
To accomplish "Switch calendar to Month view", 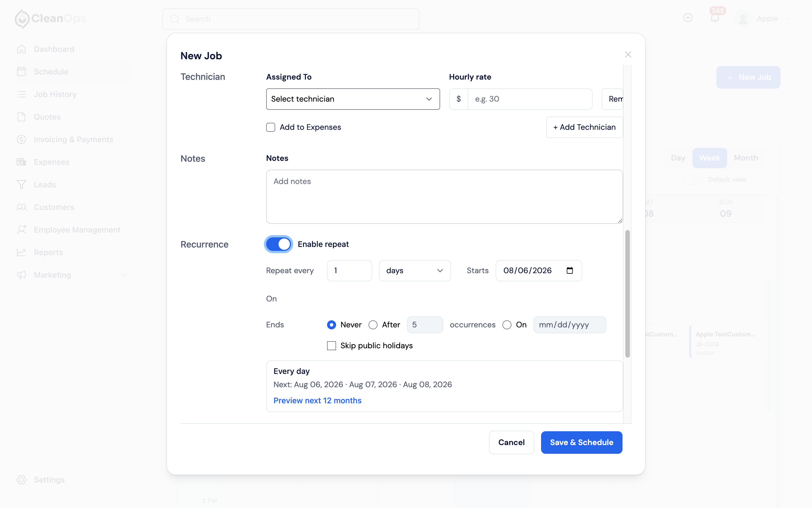I will 745,158.
